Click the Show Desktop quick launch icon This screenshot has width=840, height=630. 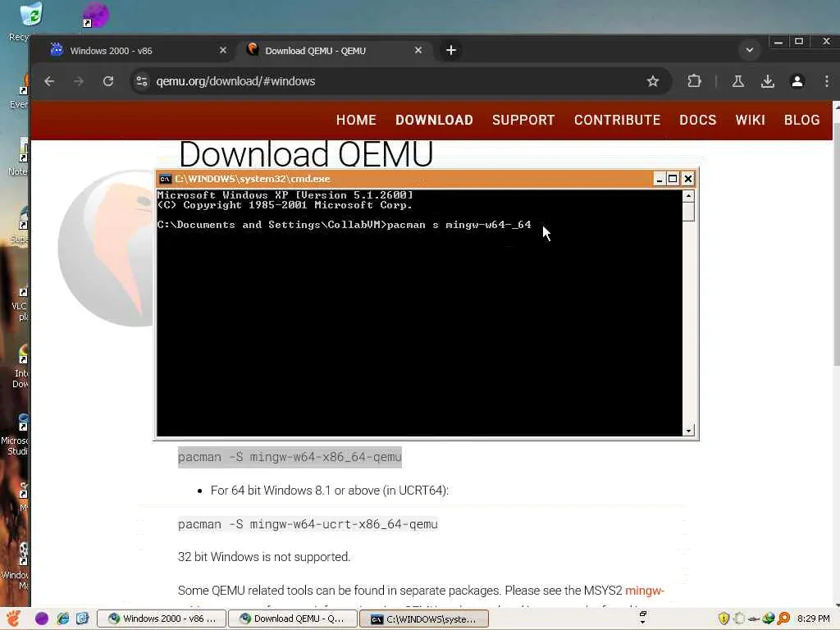pyautogui.click(x=82, y=619)
